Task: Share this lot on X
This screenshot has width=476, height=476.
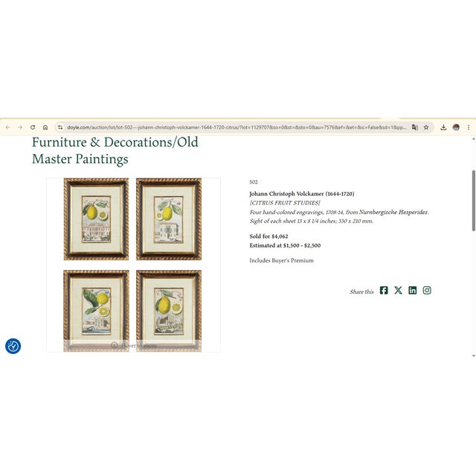Action: point(399,291)
